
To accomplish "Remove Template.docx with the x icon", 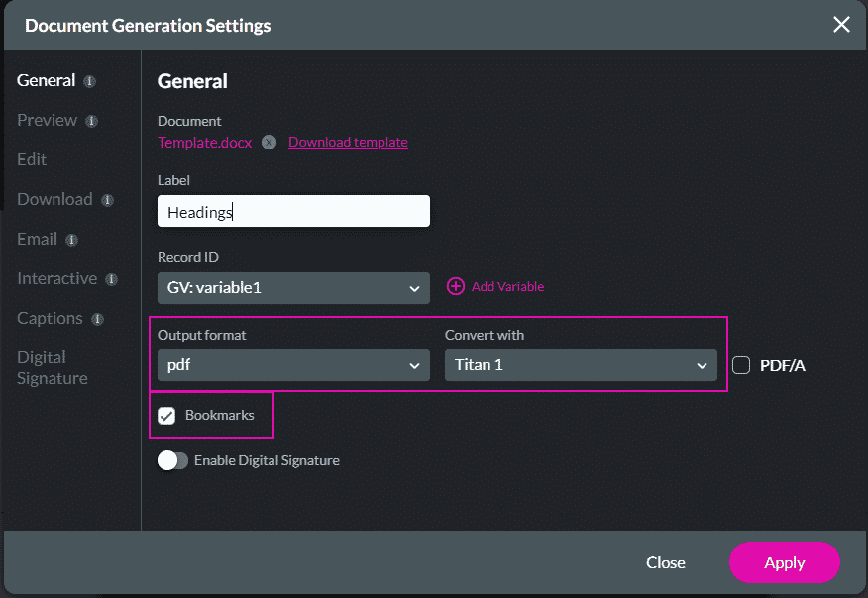I will [270, 143].
